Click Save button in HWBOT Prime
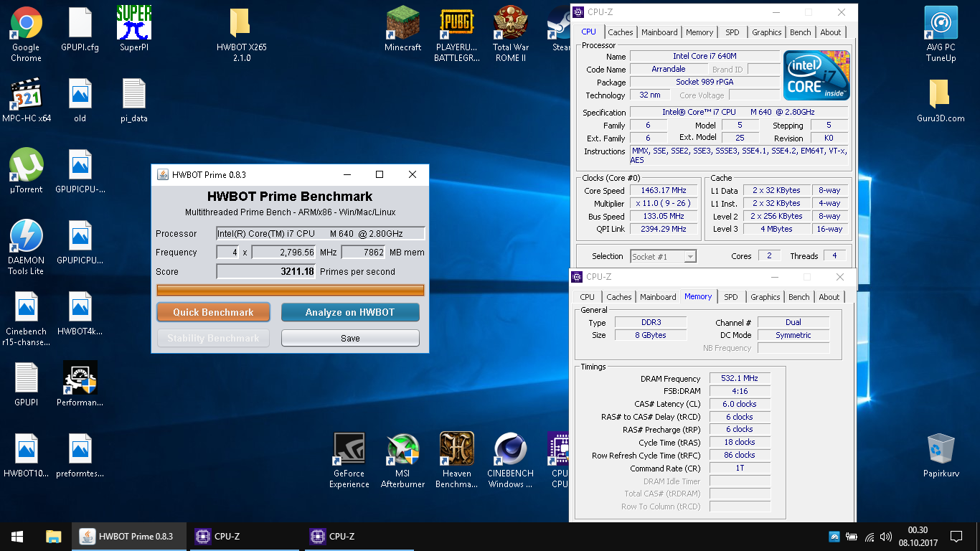The height and width of the screenshot is (551, 980). click(x=350, y=338)
